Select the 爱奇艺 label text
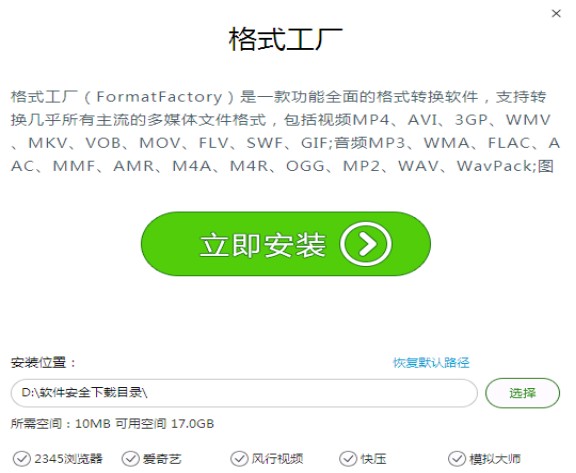Screen dimensions: 576x473 coord(162,459)
